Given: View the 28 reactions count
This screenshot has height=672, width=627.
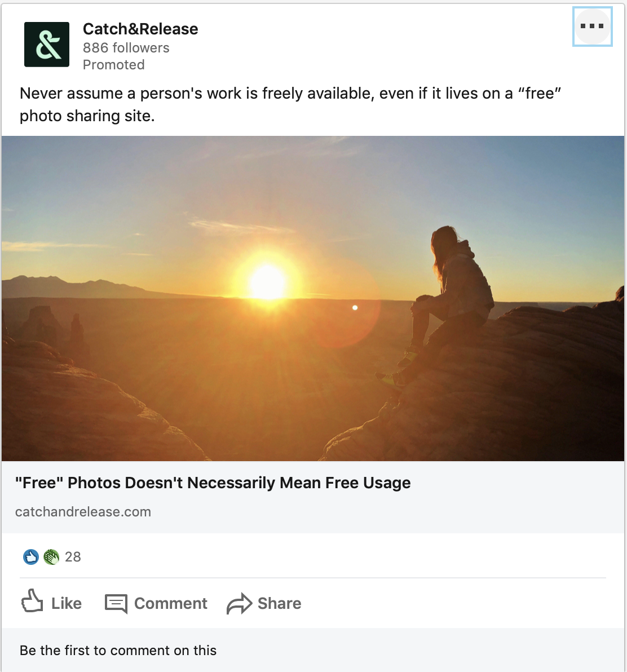Looking at the screenshot, I should pyautogui.click(x=73, y=557).
